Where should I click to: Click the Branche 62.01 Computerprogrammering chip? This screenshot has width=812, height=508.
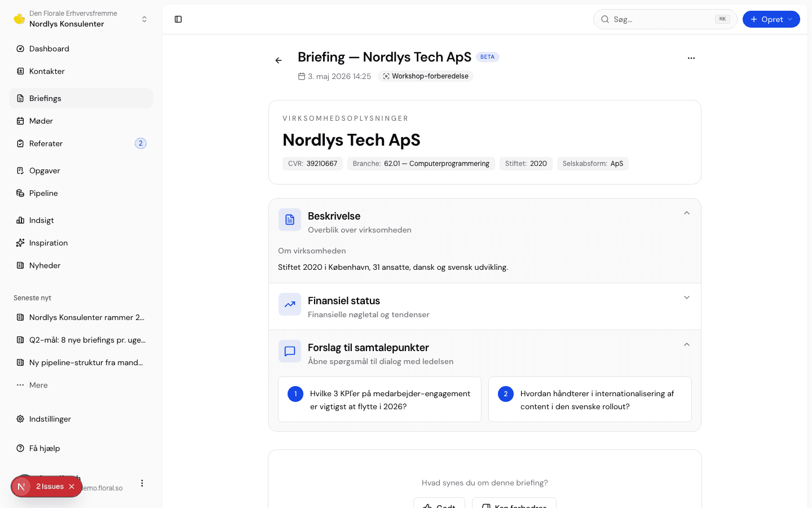point(421,164)
